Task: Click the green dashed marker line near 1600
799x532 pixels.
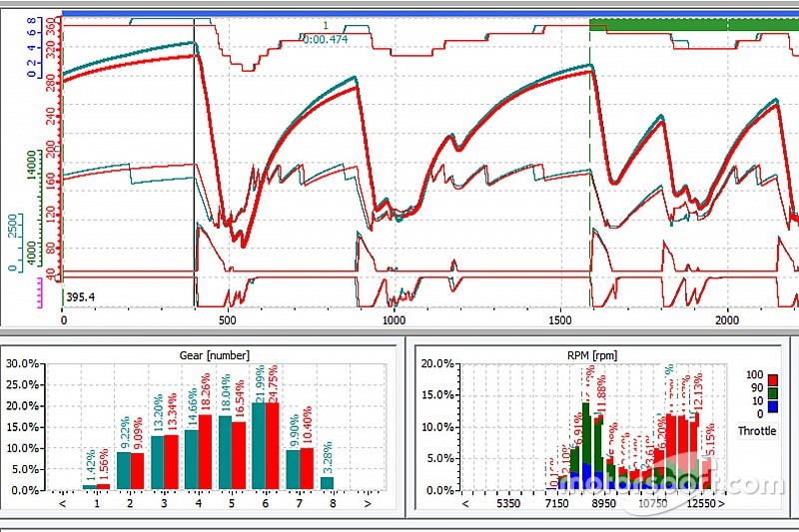Action: 589,168
